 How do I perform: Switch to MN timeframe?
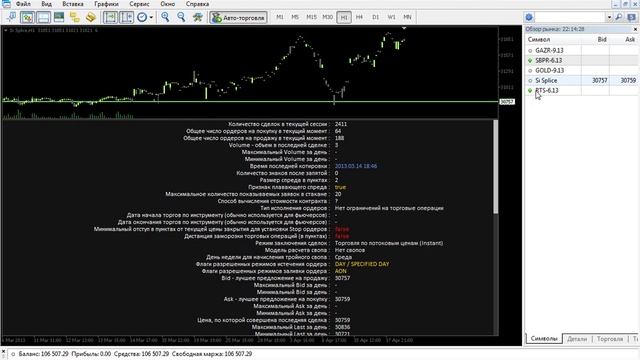coord(407,17)
